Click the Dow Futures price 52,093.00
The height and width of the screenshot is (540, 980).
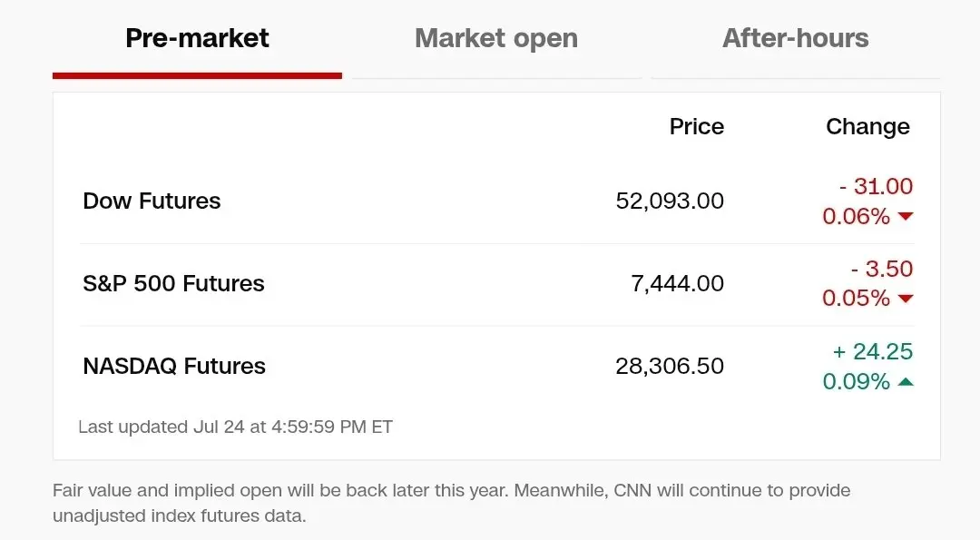tap(670, 201)
